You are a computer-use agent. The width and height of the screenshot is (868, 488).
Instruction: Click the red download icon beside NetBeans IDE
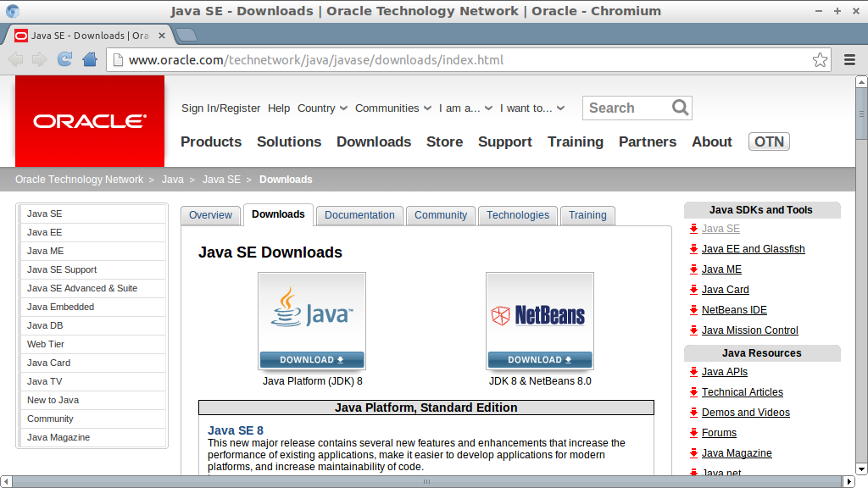click(693, 310)
